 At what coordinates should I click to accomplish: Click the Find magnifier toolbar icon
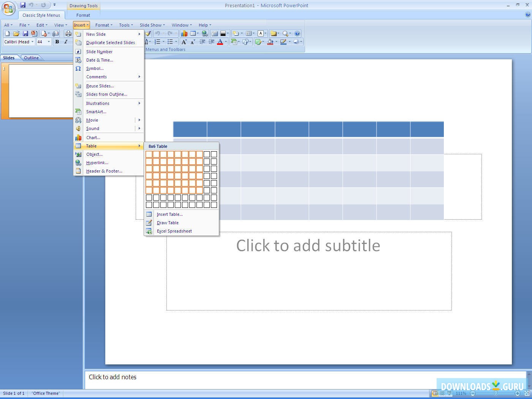coord(285,33)
